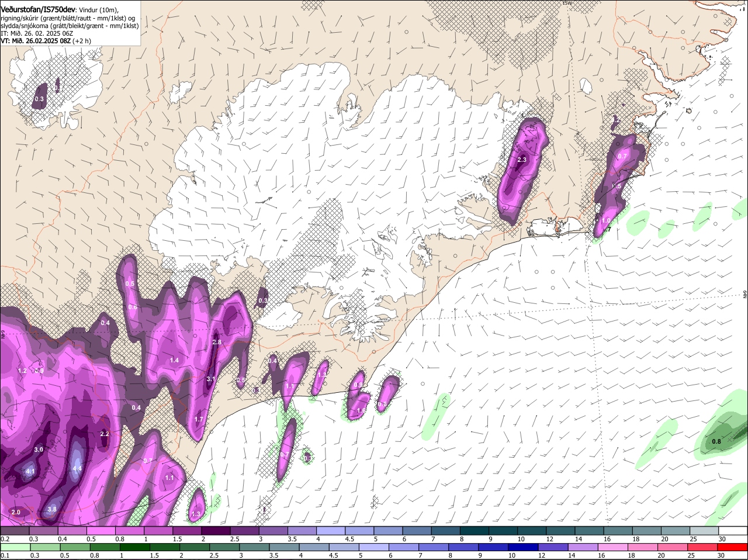This screenshot has height=560, width=748.
Task: Click the 3.0 precipitation value on the map
Action: [x=39, y=450]
